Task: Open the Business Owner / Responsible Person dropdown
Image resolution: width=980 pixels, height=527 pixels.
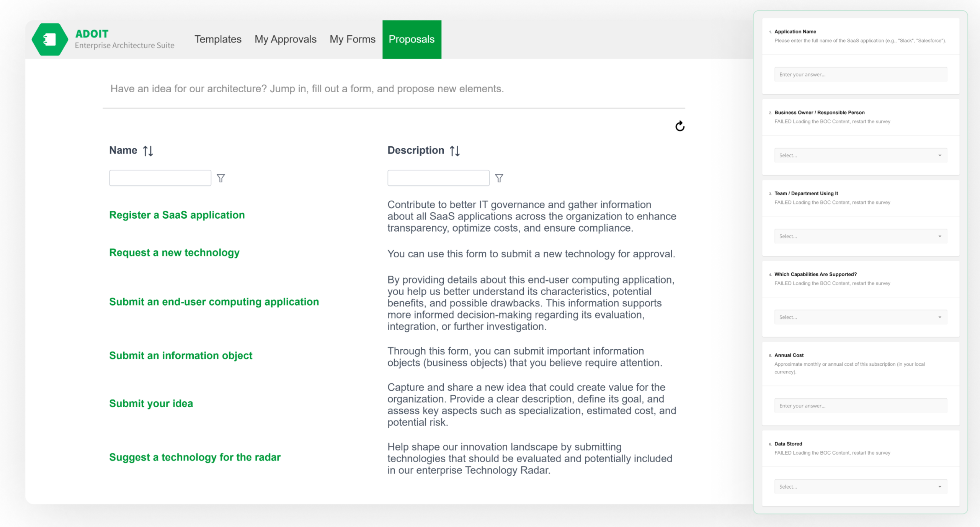Action: 861,155
